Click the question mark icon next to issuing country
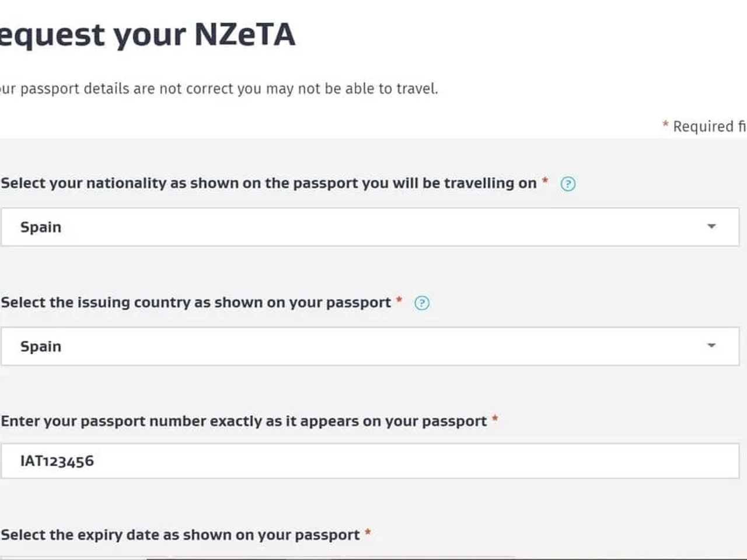This screenshot has height=560, width=747. point(422,303)
